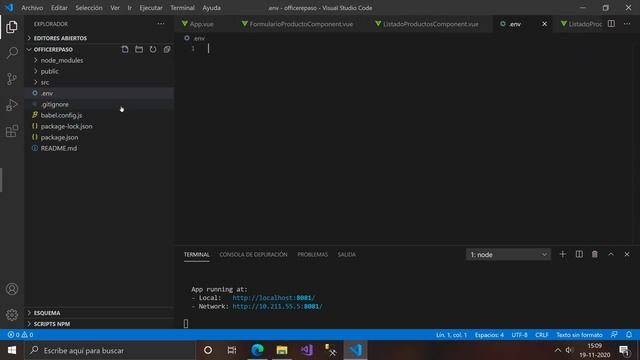
Task: Switch to App.vue editor tab
Action: tap(201, 24)
